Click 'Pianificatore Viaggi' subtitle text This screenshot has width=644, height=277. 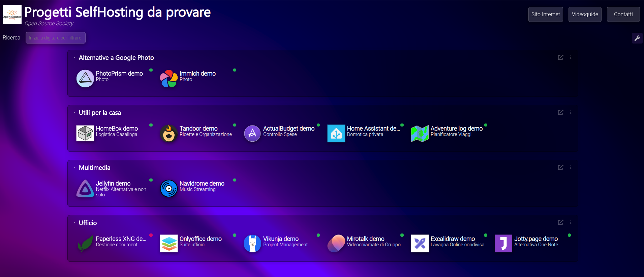(x=451, y=134)
